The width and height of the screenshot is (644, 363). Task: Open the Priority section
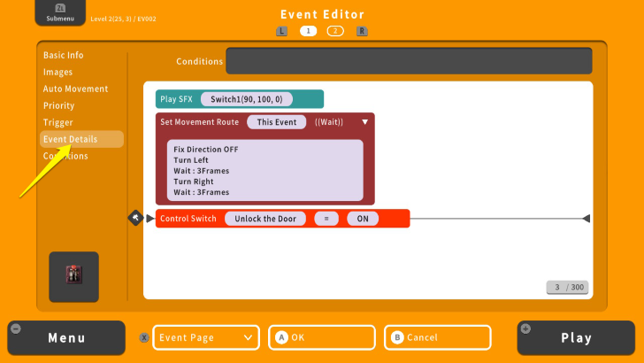pyautogui.click(x=58, y=105)
